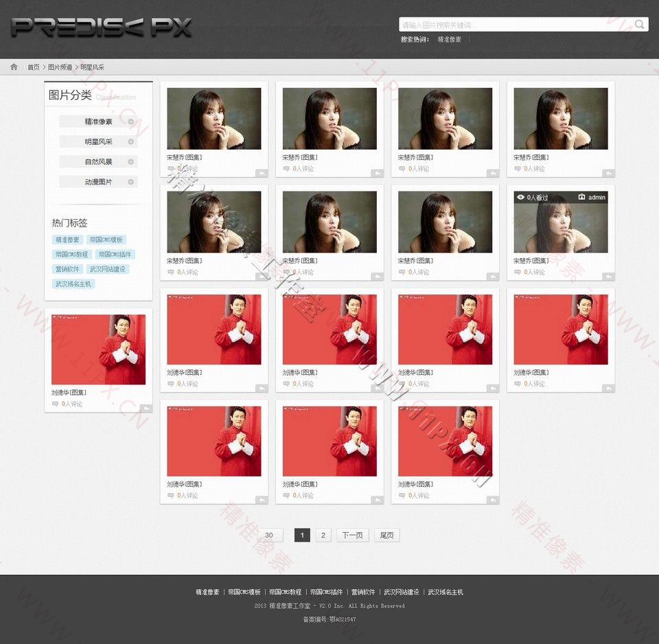
Task: Open 图片频道 in the breadcrumb
Action: (x=60, y=67)
